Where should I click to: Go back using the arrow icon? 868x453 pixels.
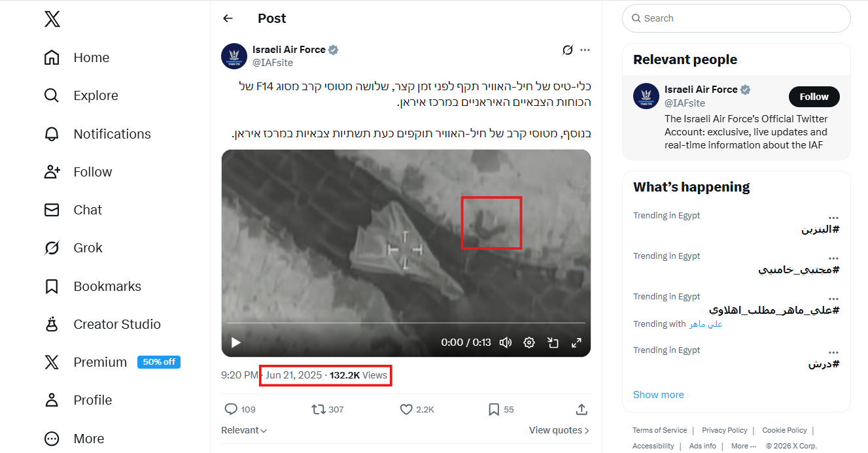(x=228, y=18)
